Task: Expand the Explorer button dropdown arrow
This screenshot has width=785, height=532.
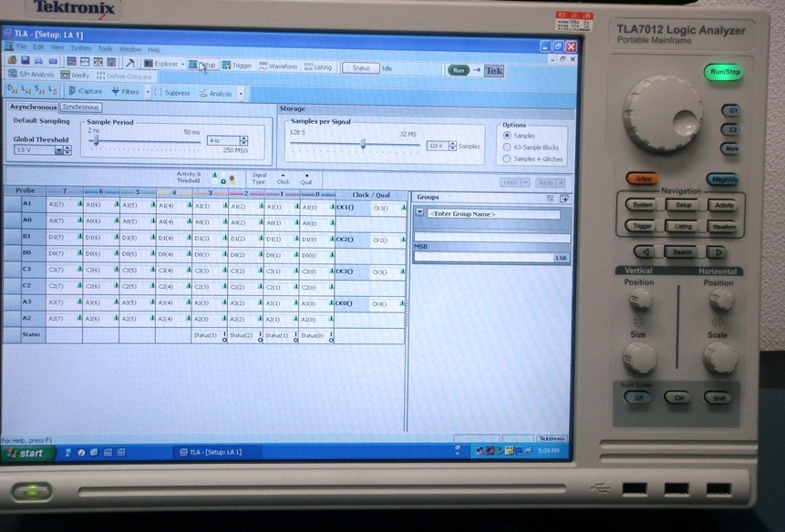Action: [x=182, y=64]
